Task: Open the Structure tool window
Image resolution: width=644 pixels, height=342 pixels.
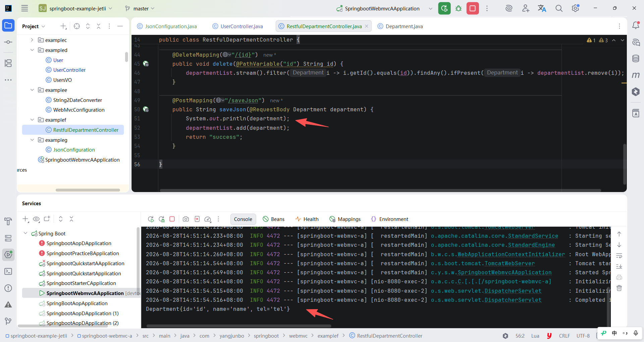Action: (x=8, y=63)
